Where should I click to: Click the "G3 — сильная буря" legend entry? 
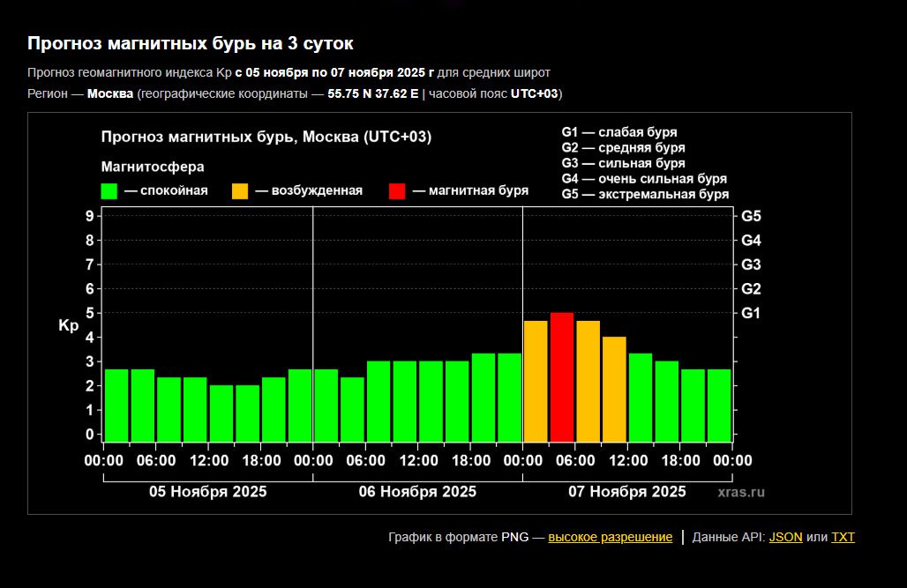click(623, 163)
